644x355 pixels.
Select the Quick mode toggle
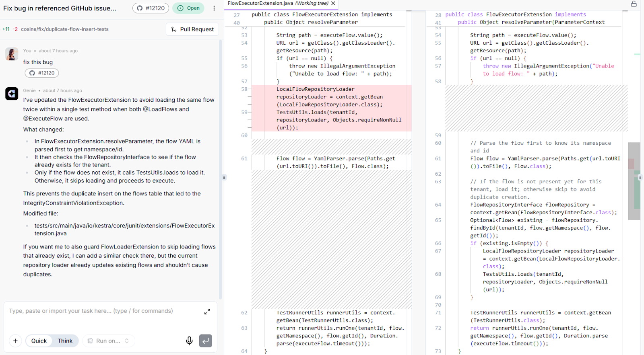(39, 341)
